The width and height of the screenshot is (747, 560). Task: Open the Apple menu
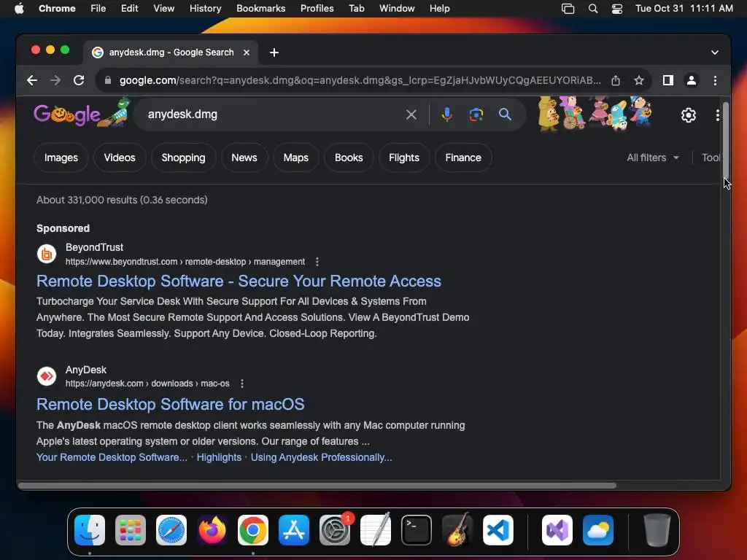point(19,9)
